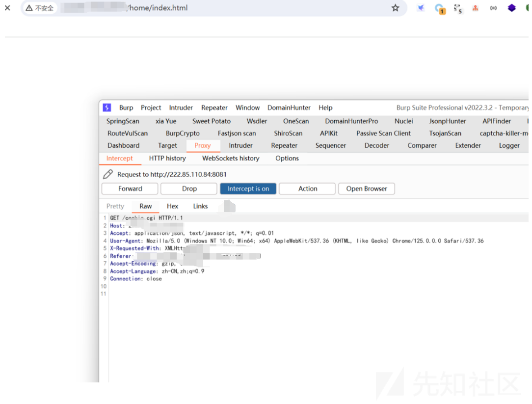The image size is (532, 404).
Task: Open the WebSockets history sub-tab
Action: click(231, 159)
